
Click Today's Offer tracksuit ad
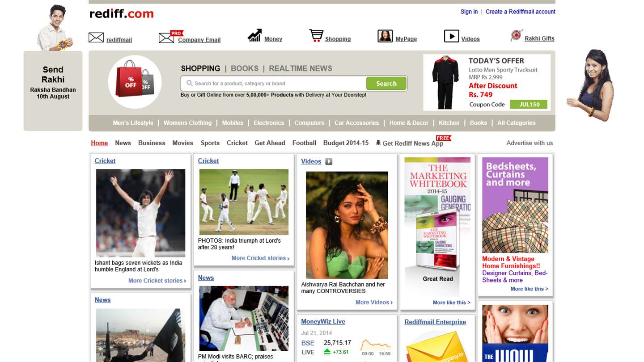[x=487, y=82]
